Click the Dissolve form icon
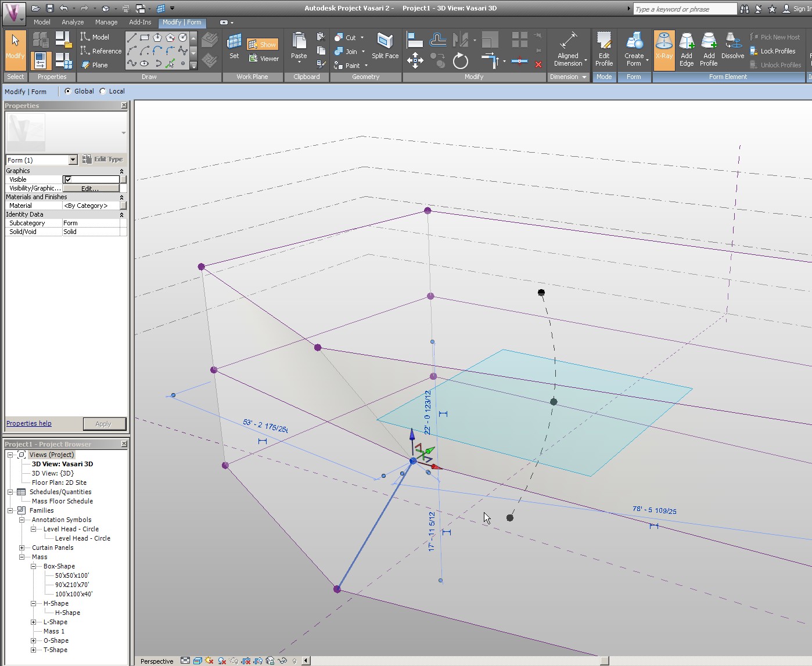This screenshot has height=666, width=812. [x=732, y=46]
